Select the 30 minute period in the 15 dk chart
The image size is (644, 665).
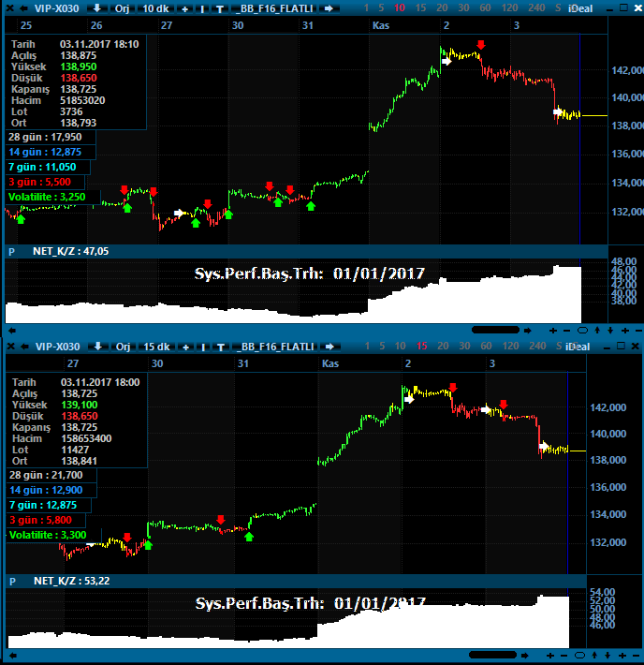tap(464, 346)
